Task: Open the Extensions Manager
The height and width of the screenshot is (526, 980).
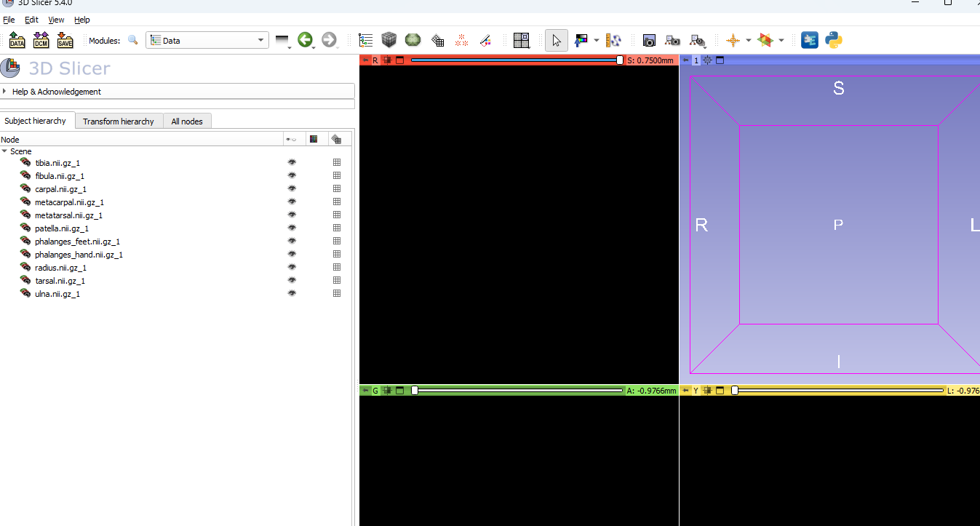Action: point(809,40)
